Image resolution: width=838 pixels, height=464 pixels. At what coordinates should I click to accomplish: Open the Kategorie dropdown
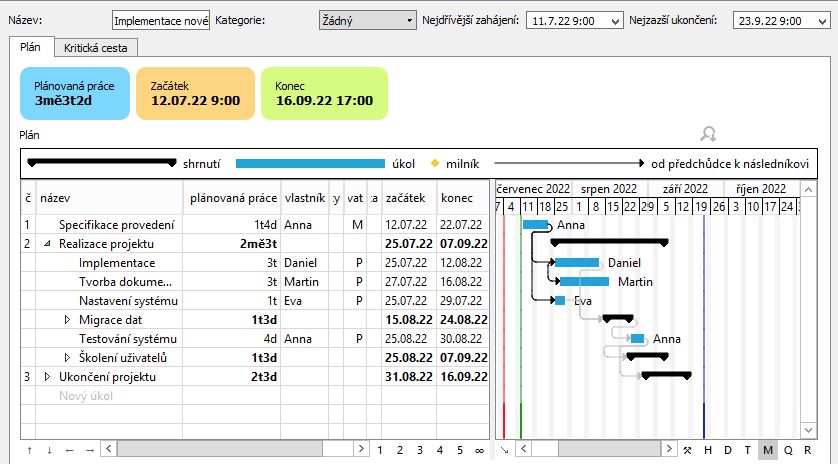367,20
